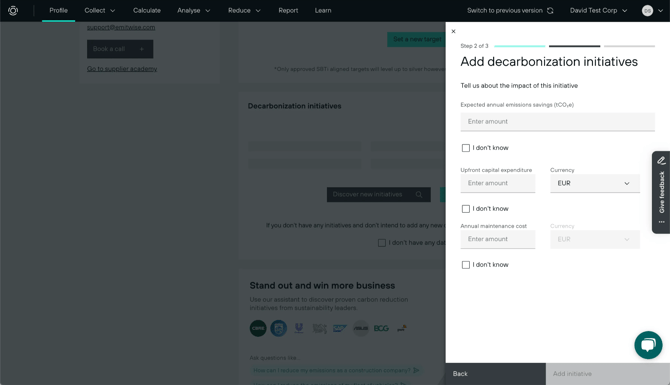670x385 pixels.
Task: Go to the Profile tab
Action: (x=59, y=10)
